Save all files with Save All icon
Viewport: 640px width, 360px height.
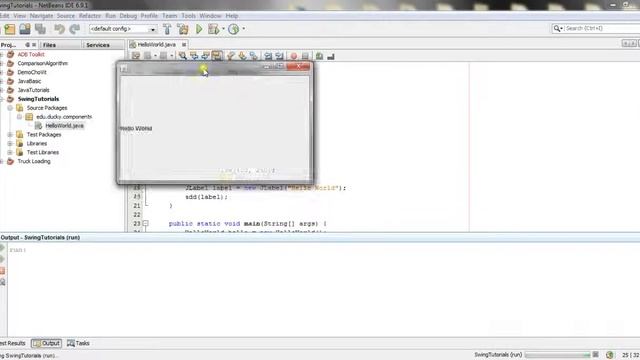pyautogui.click(x=40, y=29)
